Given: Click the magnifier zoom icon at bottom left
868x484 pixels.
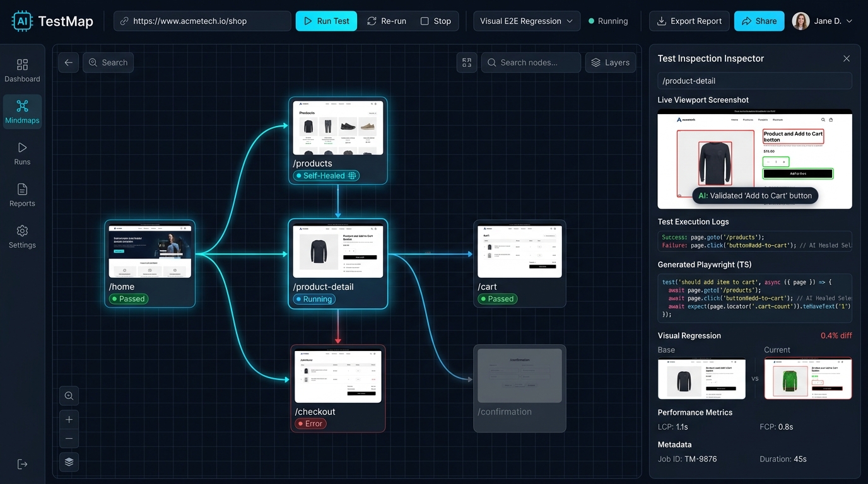Looking at the screenshot, I should 69,396.
